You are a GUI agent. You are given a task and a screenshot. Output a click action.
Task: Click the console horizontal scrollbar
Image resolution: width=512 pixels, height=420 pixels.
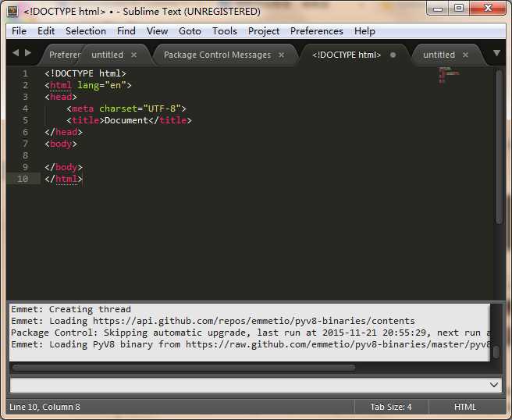(183, 368)
